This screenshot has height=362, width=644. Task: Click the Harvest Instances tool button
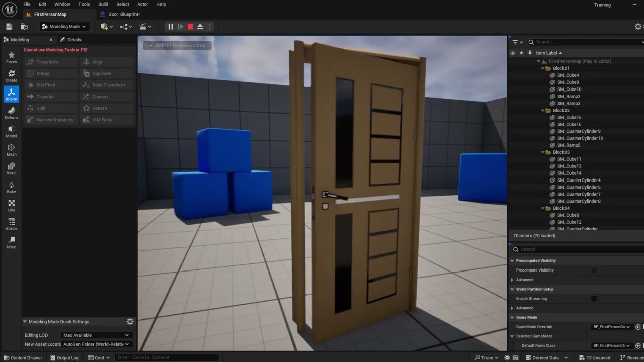click(51, 120)
